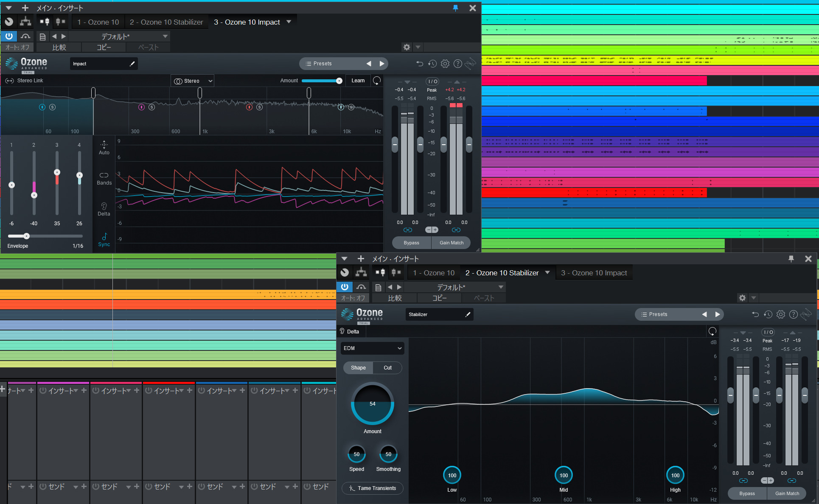
Task: Toggle Sync note icon in Impact
Action: point(104,240)
